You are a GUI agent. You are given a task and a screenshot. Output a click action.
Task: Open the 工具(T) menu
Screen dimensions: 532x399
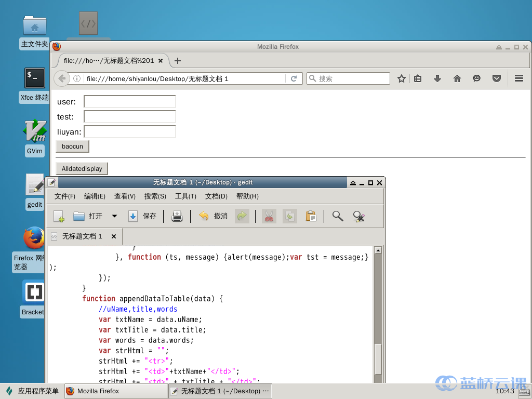[185, 196]
